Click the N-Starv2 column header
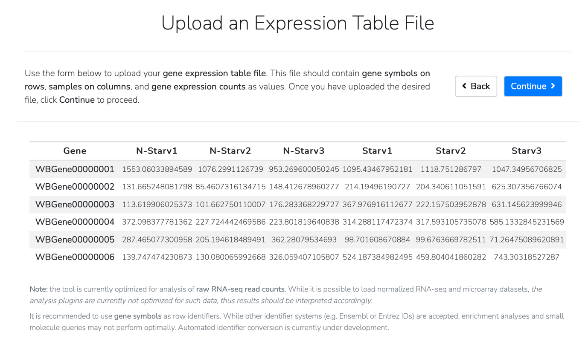588x364 pixels. (x=230, y=150)
